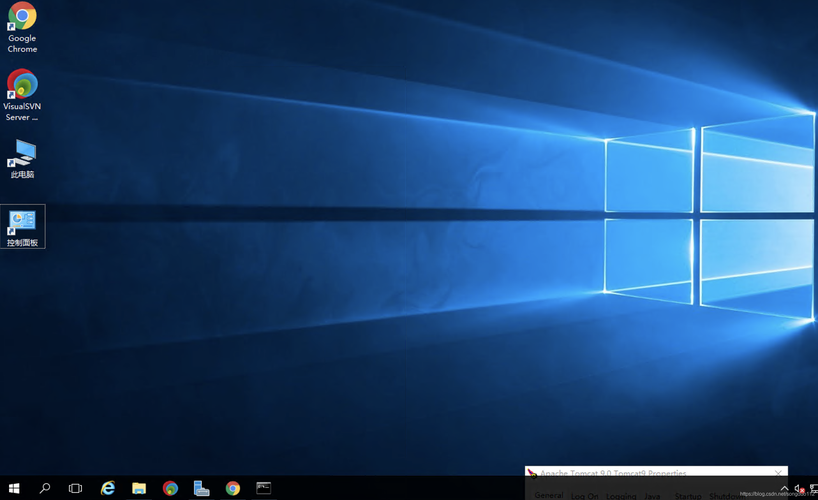Screen dimensions: 818x500
Task: Open Logging tab in Tomcat Properties
Action: (x=621, y=495)
